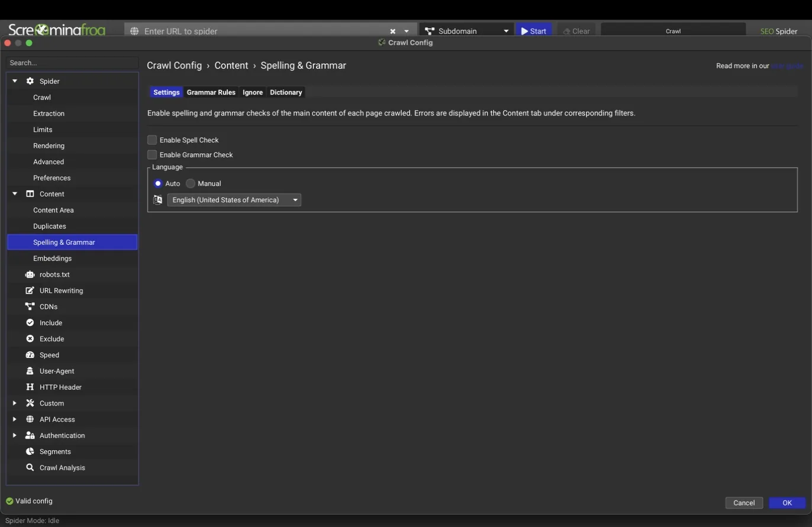Click the User-Agent spy icon

click(30, 371)
